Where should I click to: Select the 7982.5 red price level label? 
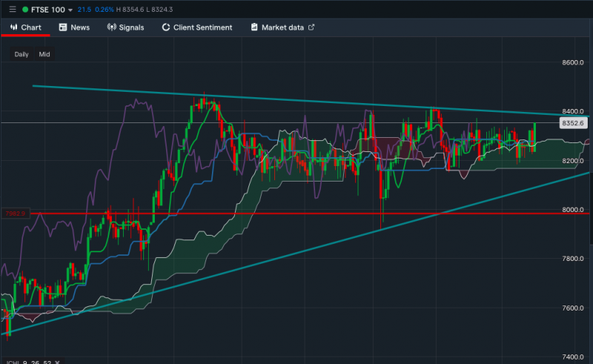[x=15, y=214]
